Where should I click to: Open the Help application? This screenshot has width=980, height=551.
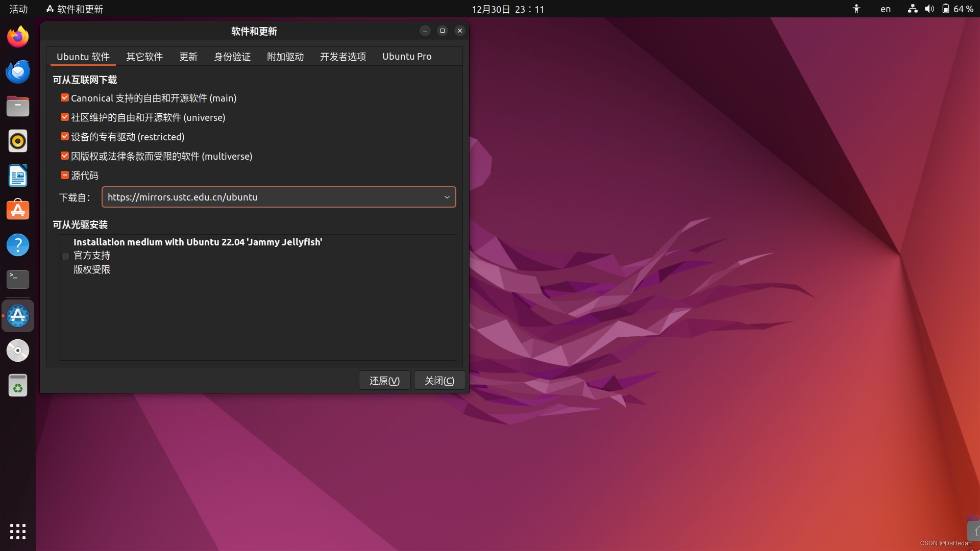(17, 244)
